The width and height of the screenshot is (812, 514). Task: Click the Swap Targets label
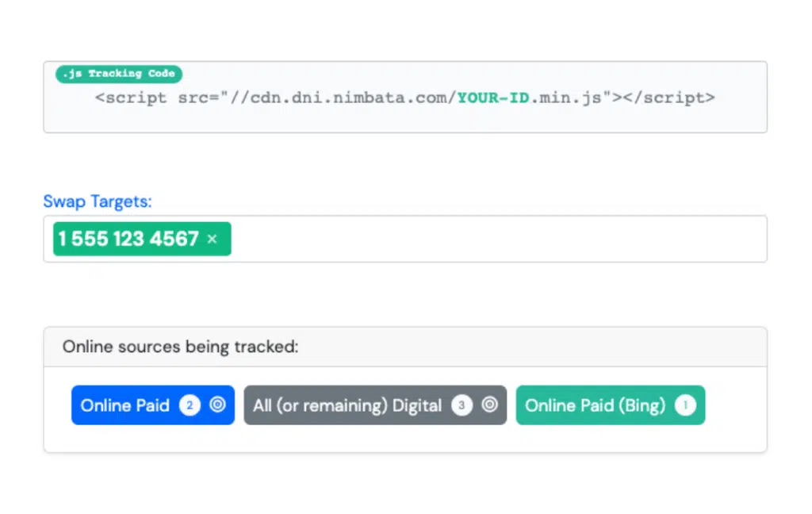(x=97, y=201)
